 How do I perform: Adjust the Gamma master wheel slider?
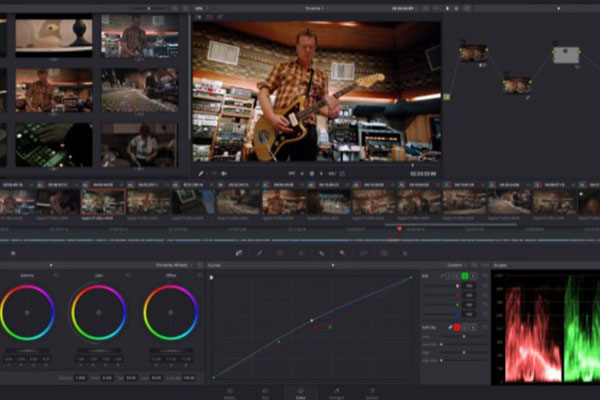point(27,350)
